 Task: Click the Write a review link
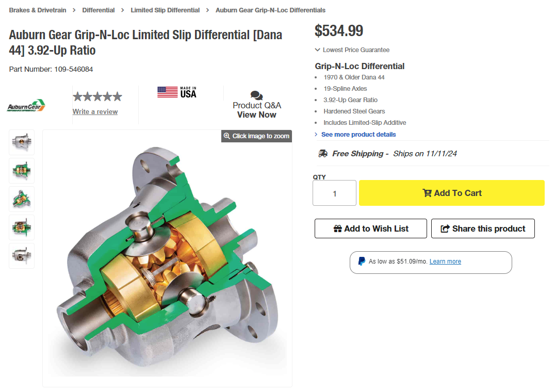(x=95, y=111)
